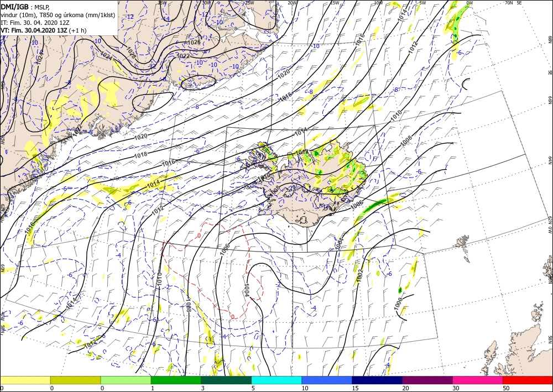Viewport: 553px width, 392px height.
Task: Click legend value '20' under the bar
Action: point(405,388)
